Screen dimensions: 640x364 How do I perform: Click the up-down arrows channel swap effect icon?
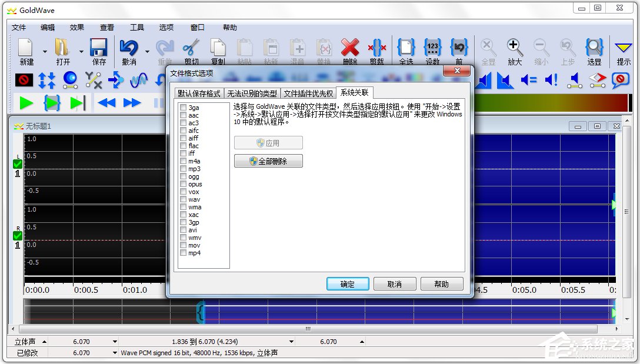pyautogui.click(x=47, y=80)
